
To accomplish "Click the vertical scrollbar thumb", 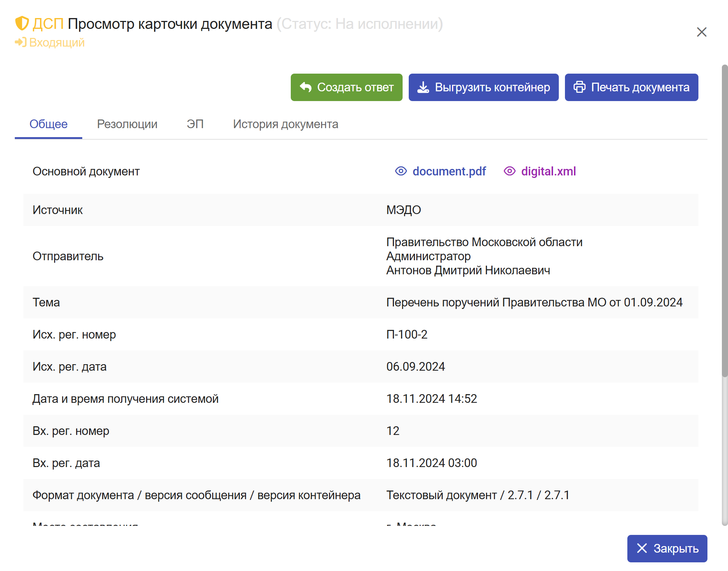I will (x=724, y=220).
